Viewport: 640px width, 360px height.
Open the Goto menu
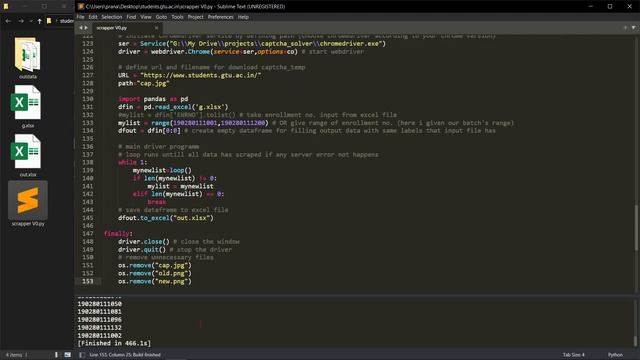coord(161,17)
